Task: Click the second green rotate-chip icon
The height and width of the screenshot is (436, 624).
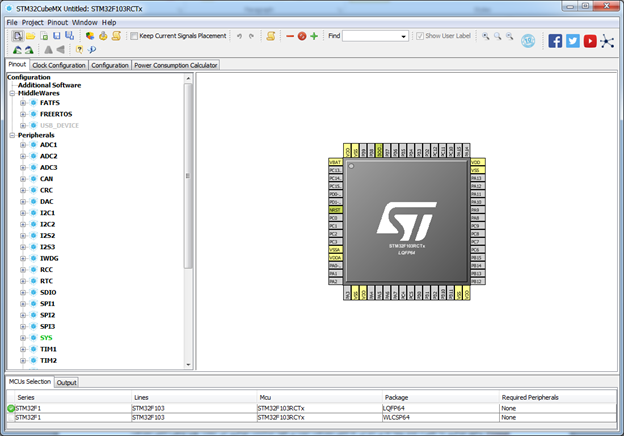Action: (29, 50)
